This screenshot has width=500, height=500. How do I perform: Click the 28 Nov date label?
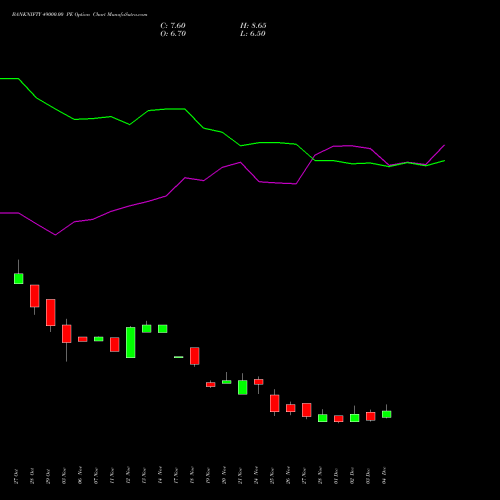point(320,475)
